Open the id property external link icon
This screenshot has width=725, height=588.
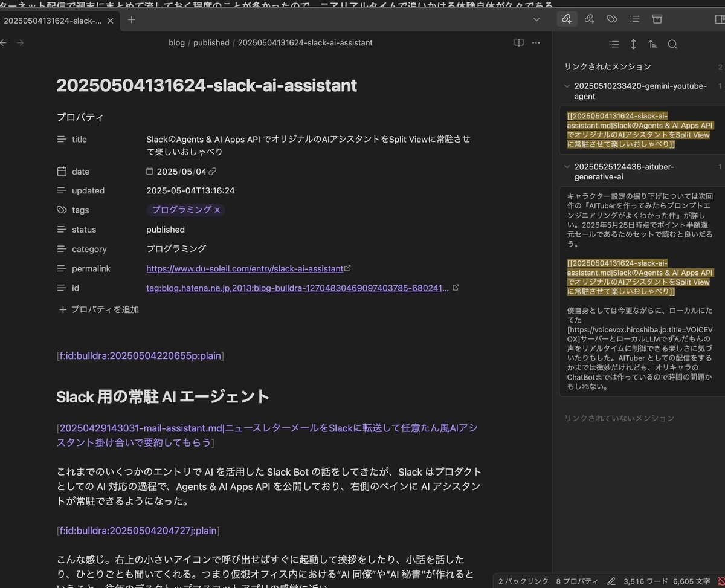tap(456, 288)
